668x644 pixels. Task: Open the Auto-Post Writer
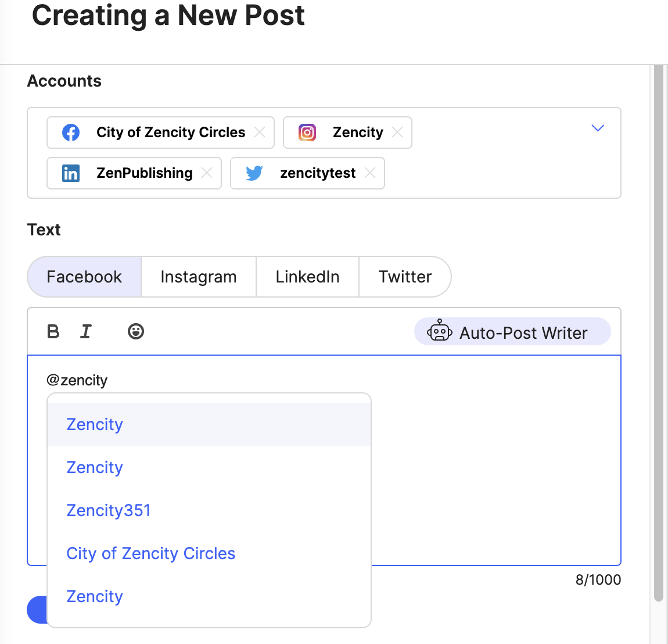(x=512, y=331)
